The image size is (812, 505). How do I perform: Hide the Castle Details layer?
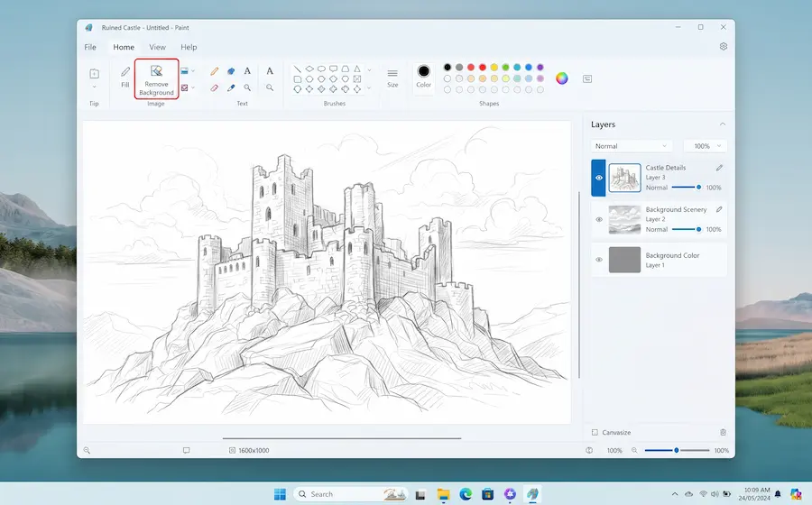click(x=599, y=178)
